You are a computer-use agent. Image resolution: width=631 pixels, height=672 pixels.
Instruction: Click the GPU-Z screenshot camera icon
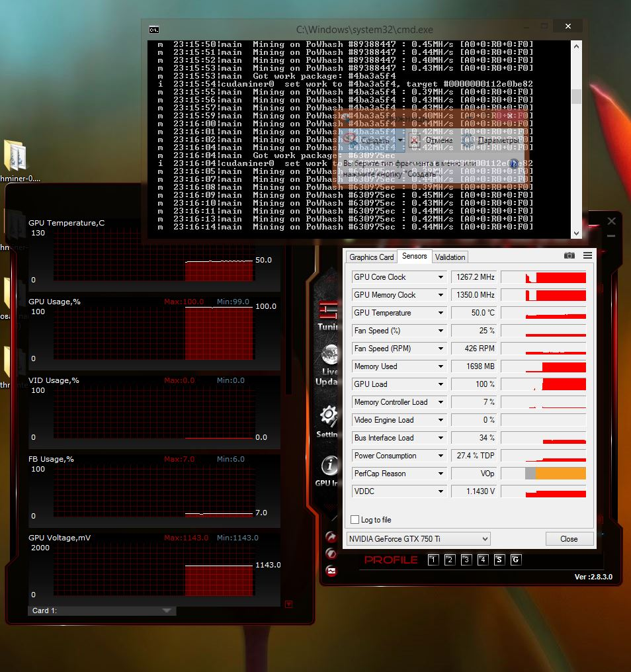pos(569,256)
